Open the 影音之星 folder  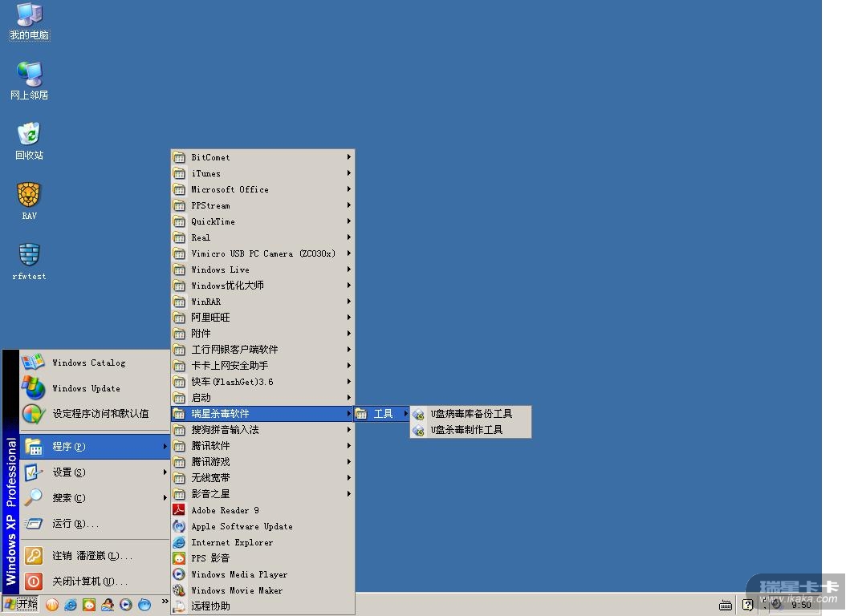[x=263, y=494]
